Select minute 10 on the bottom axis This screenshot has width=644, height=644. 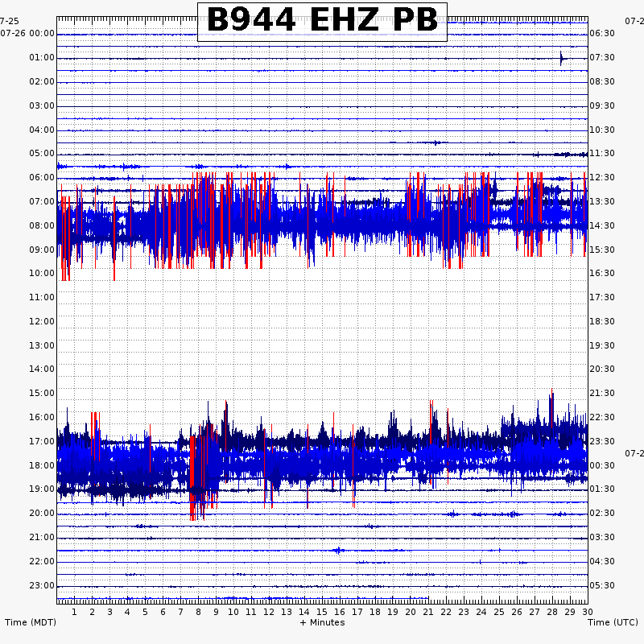(x=233, y=612)
